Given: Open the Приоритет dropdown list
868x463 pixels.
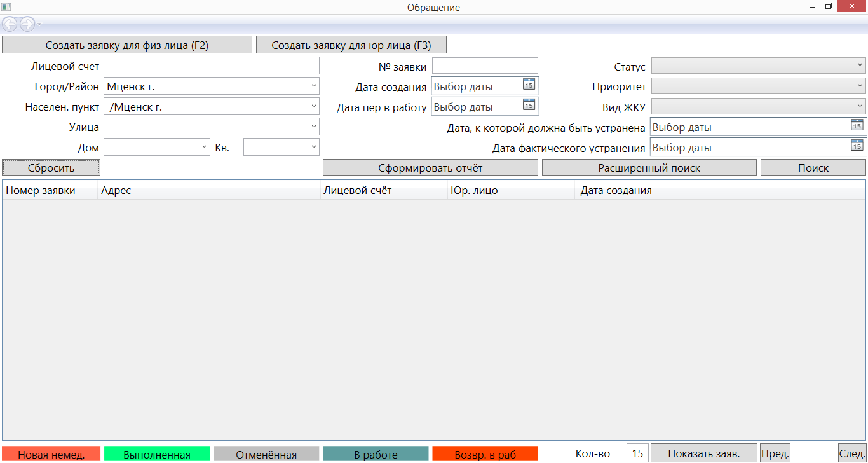Looking at the screenshot, I should pyautogui.click(x=860, y=86).
